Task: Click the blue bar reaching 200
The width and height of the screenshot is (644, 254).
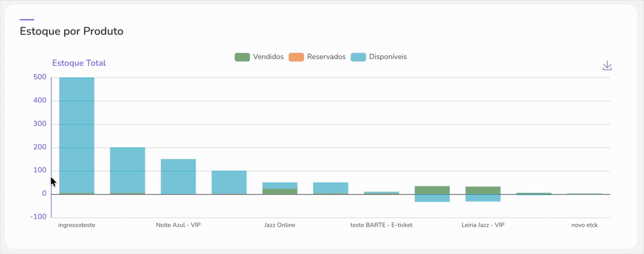Action: pyautogui.click(x=127, y=170)
